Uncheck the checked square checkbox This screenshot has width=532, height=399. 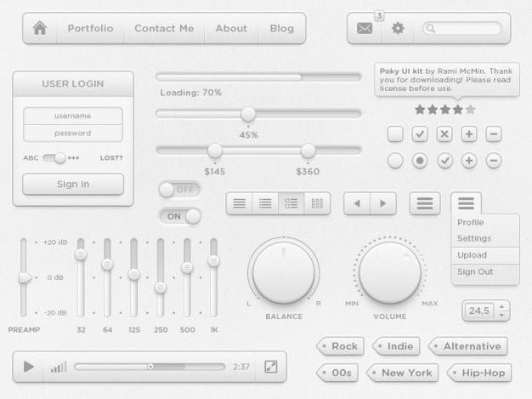420,134
